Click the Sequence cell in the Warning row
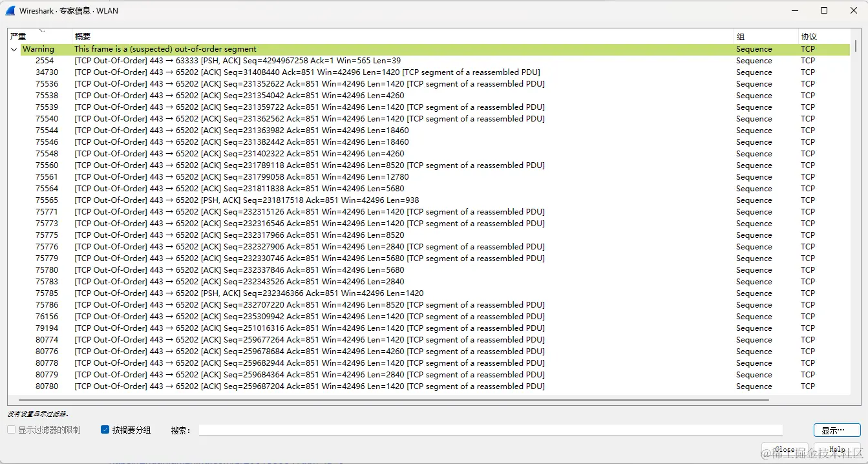The width and height of the screenshot is (868, 464). 754,49
